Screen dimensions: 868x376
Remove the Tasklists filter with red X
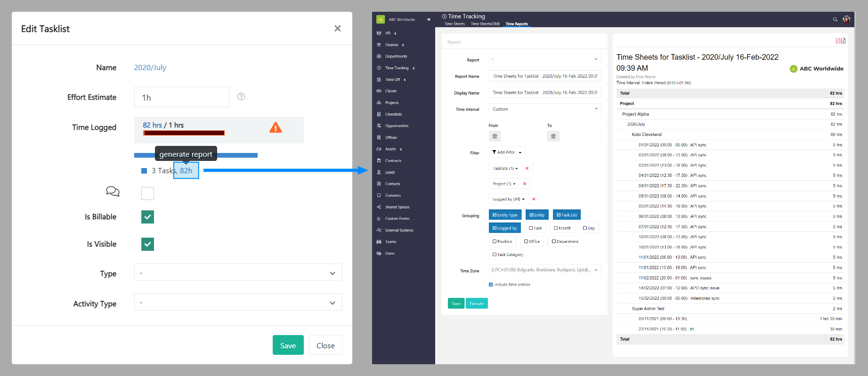click(x=527, y=168)
